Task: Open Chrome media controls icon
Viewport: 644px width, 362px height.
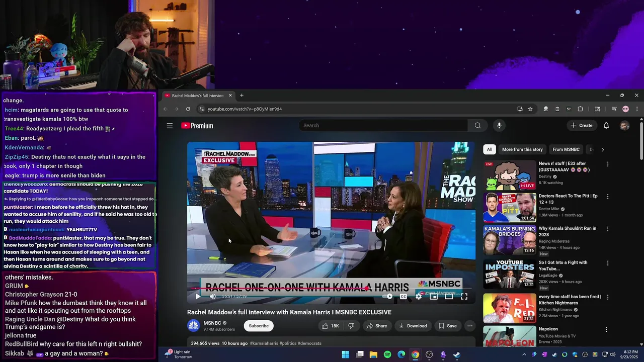Action: click(614, 109)
